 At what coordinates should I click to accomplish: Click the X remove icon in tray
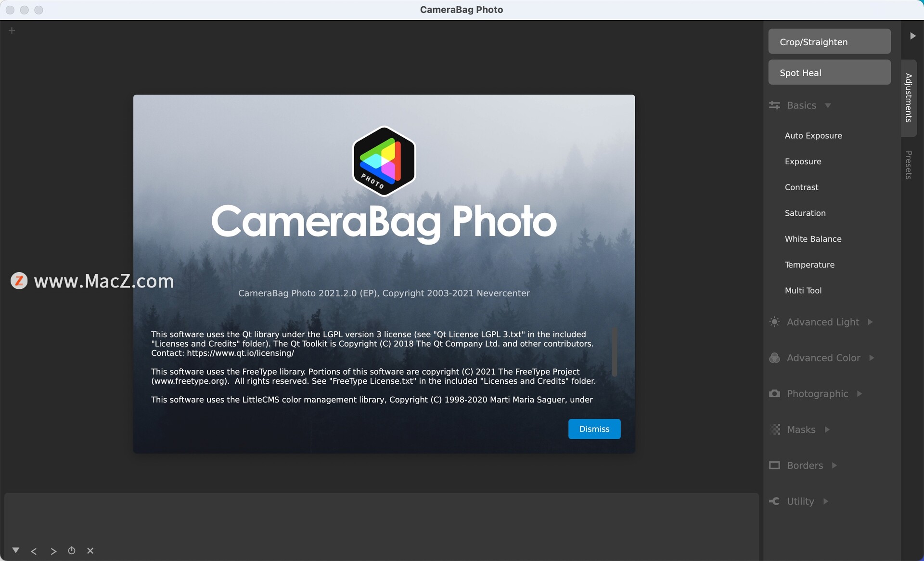[x=90, y=550]
